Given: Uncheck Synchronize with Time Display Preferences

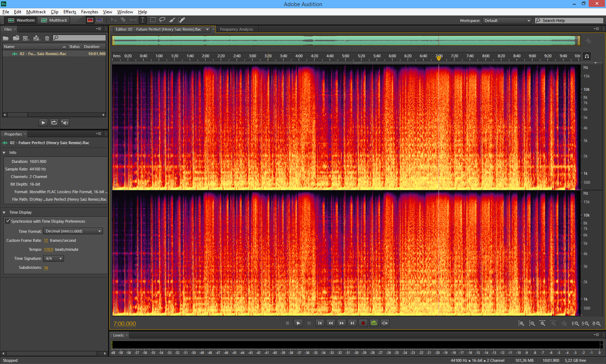Looking at the screenshot, I should coord(8,221).
